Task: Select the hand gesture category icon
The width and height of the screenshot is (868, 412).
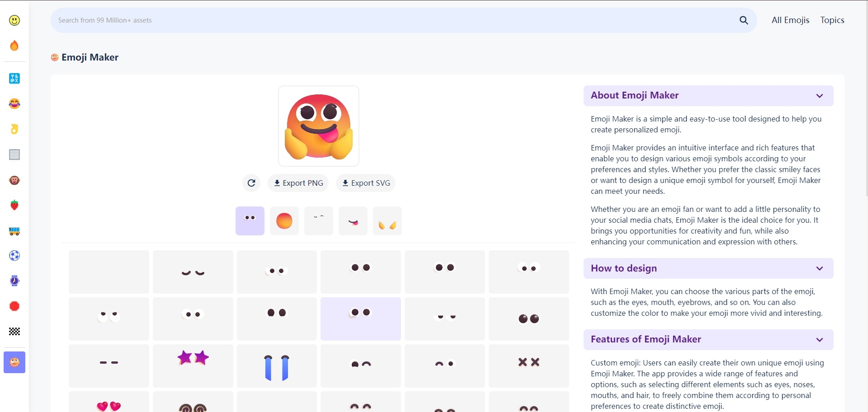Action: point(14,129)
